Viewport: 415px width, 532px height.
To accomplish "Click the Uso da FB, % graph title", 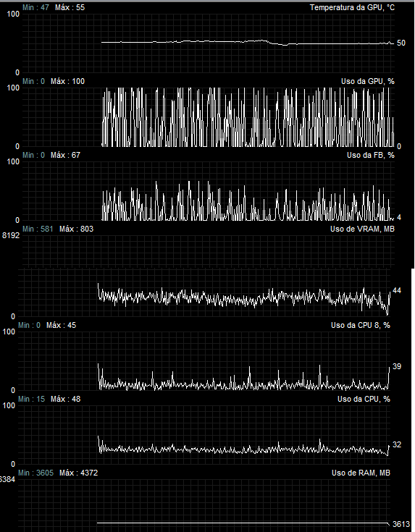I will [371, 155].
